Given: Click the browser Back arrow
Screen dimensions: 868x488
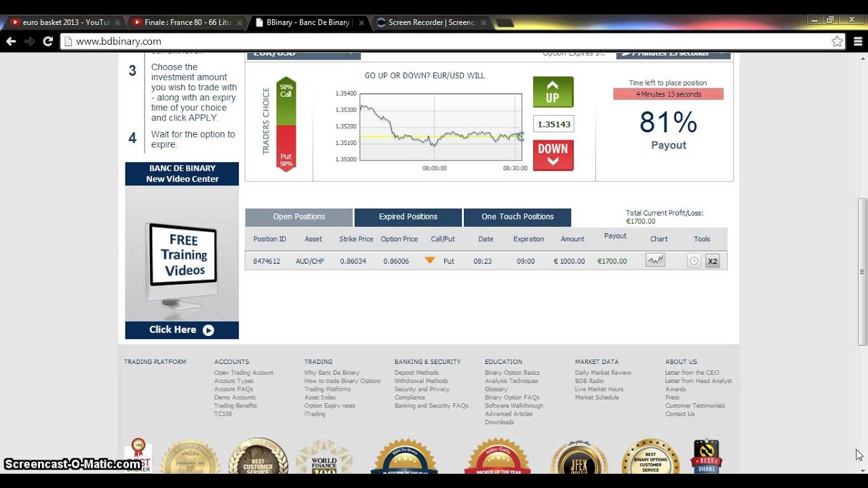Looking at the screenshot, I should [11, 41].
